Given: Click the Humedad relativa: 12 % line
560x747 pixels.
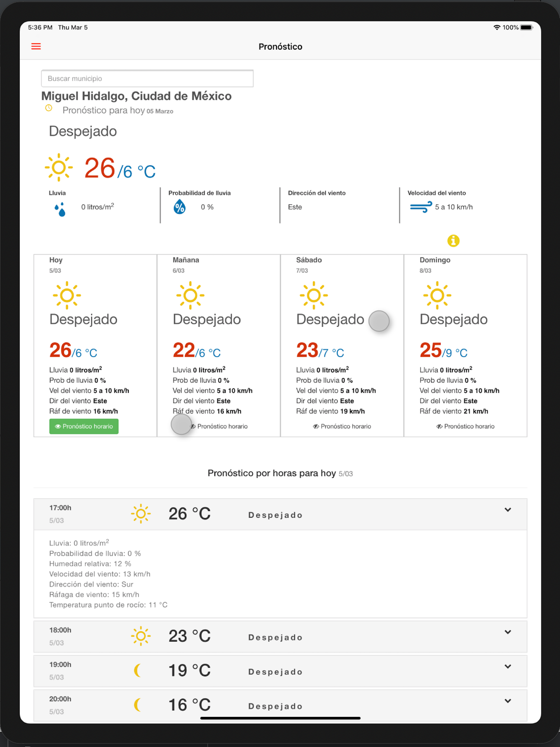Looking at the screenshot, I should 90,564.
